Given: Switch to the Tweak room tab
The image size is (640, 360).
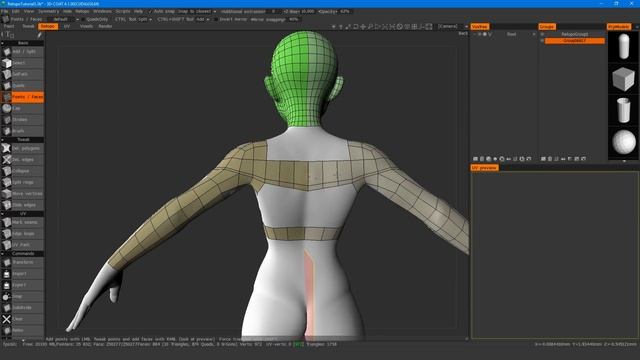Looking at the screenshot, I should (28, 27).
